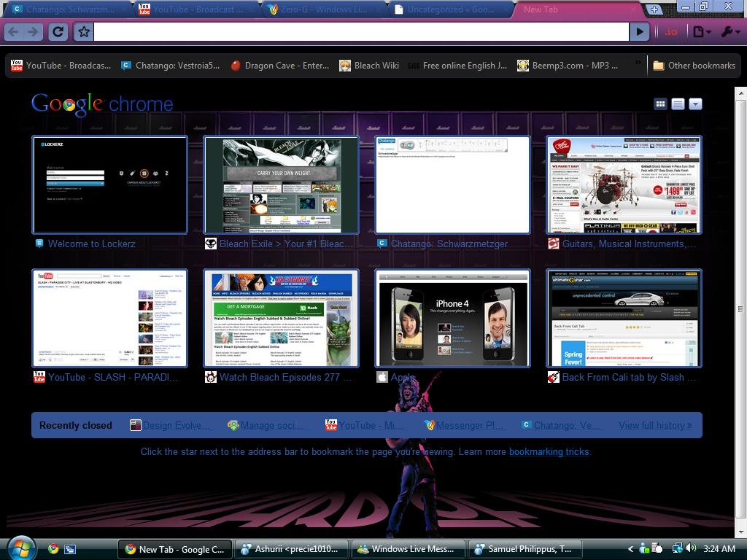
Task: Go back using the Back arrow button
Action: pyautogui.click(x=14, y=32)
